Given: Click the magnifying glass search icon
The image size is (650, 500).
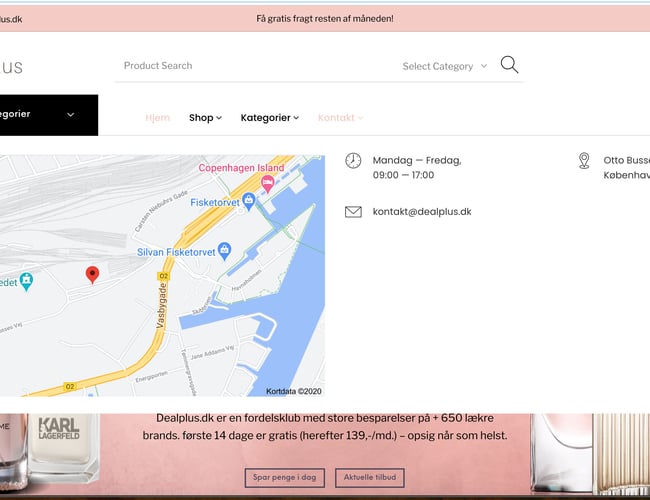Looking at the screenshot, I should pyautogui.click(x=509, y=65).
